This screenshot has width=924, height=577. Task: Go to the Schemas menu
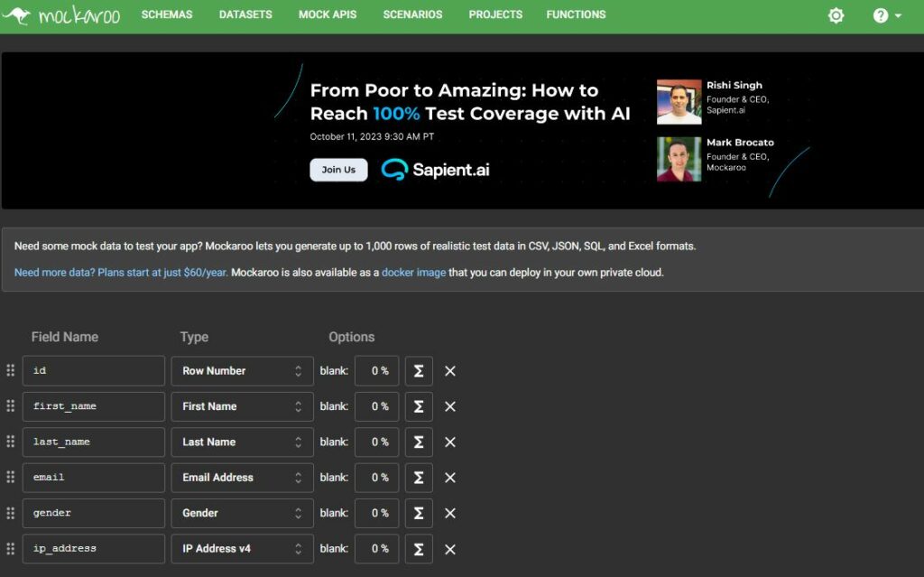tap(167, 14)
